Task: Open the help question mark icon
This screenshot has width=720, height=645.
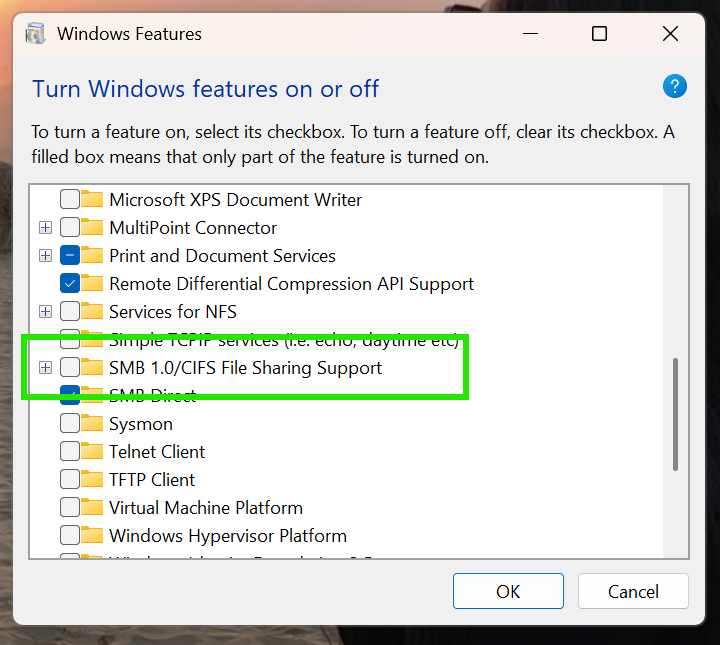Action: coord(675,86)
